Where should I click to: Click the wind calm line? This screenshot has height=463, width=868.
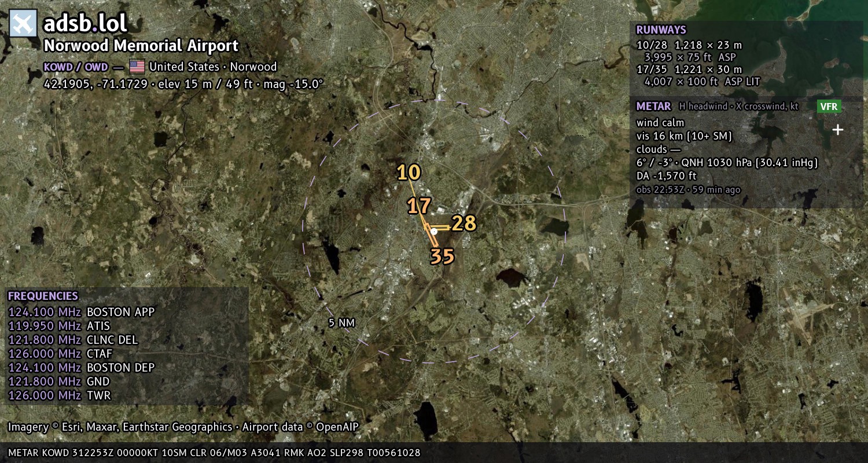(x=660, y=123)
